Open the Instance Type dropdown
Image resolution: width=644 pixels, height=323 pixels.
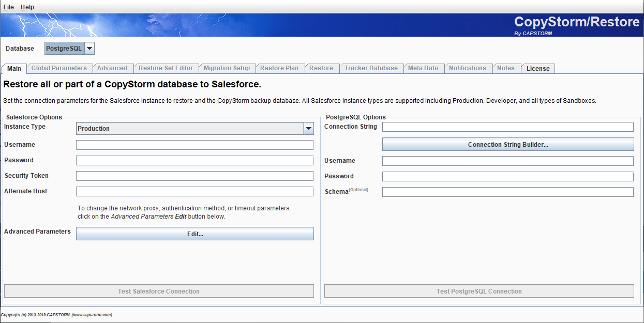coord(308,128)
